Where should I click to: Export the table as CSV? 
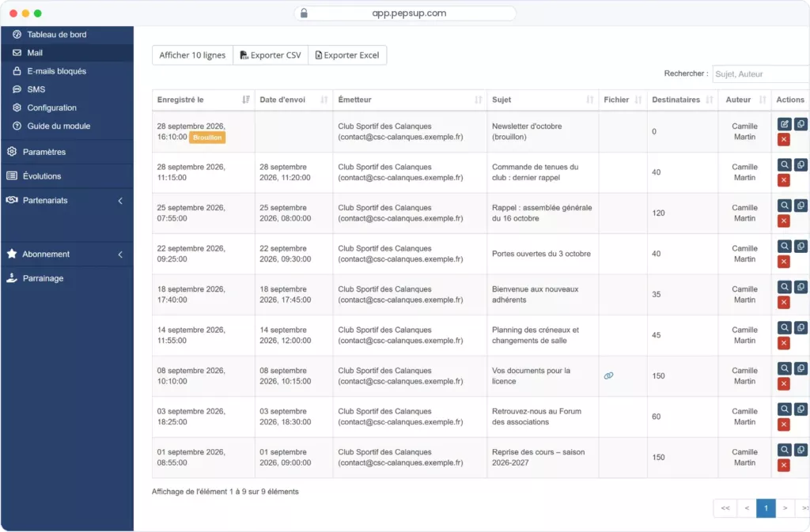click(x=271, y=55)
